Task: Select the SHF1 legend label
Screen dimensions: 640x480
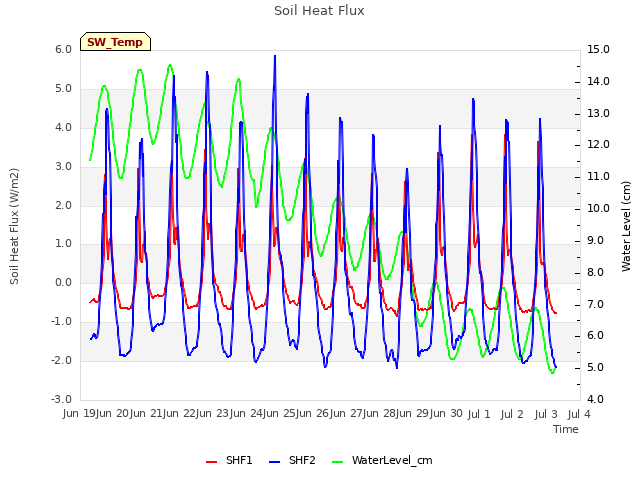Action: 239,460
